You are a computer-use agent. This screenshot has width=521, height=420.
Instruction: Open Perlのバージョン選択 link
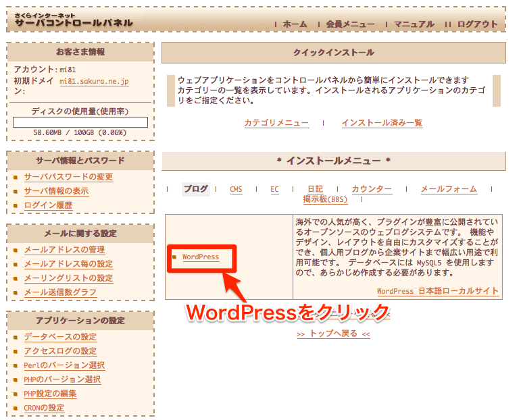[x=64, y=365]
